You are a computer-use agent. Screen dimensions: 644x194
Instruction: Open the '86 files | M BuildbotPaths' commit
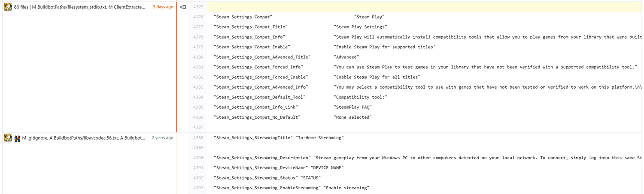(79, 7)
